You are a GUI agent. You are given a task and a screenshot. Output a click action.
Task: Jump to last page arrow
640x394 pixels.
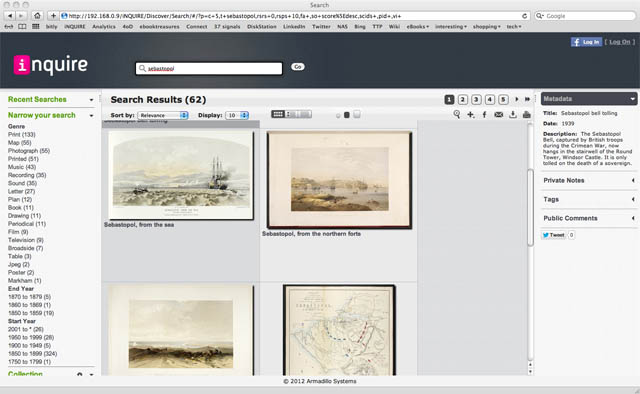(x=527, y=99)
